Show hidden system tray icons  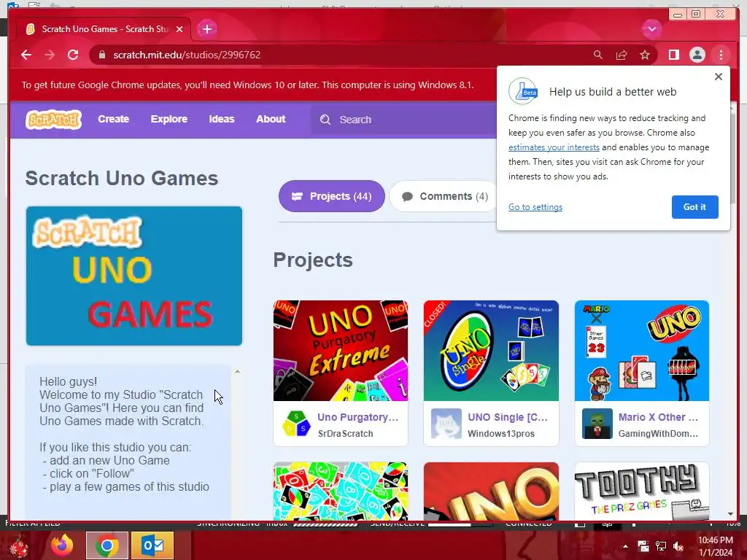625,546
